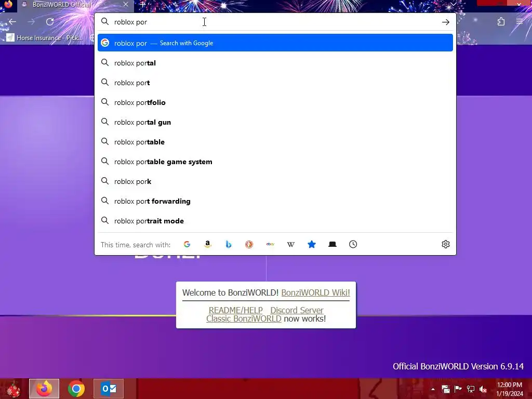This screenshot has height=399, width=532.
Task: Search with Google one-off icon
Action: pyautogui.click(x=187, y=244)
